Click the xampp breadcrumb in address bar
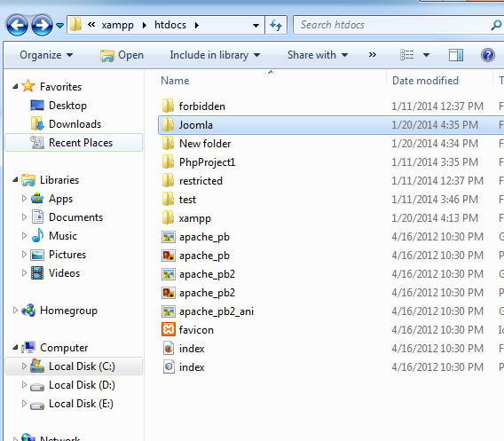504x441 pixels. [x=117, y=25]
